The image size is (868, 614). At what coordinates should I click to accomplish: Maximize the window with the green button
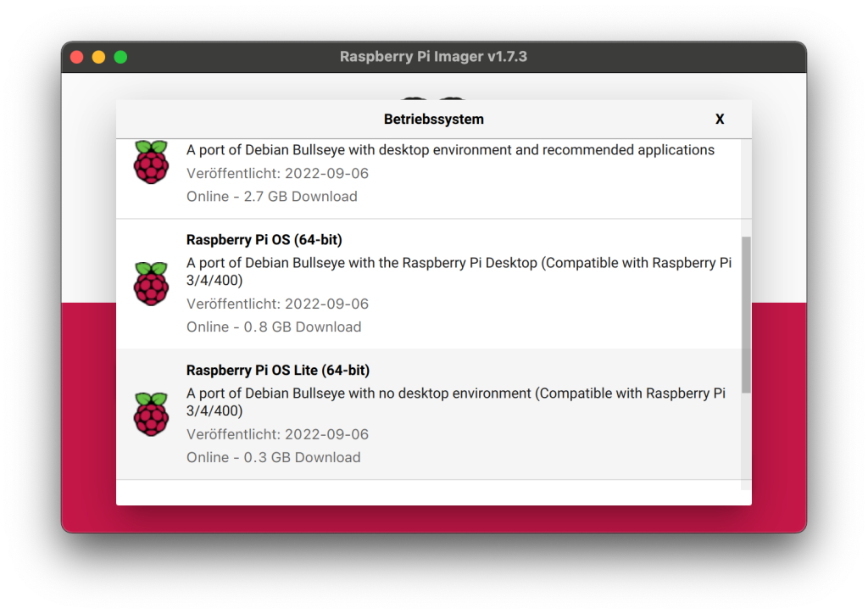(x=120, y=57)
